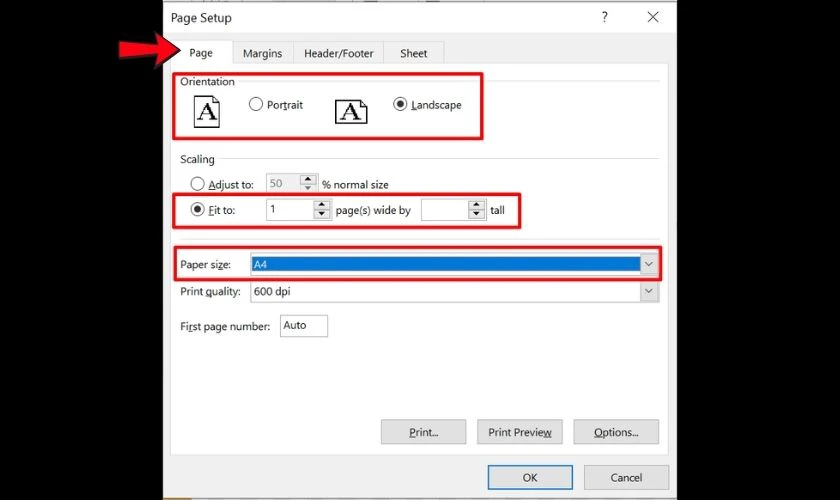
Task: Click the question mark help icon
Action: point(605,17)
